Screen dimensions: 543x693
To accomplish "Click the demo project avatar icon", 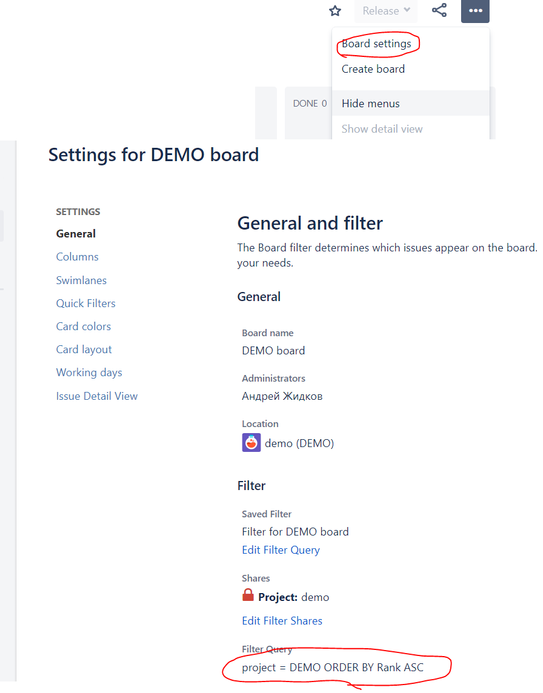I will click(x=251, y=442).
